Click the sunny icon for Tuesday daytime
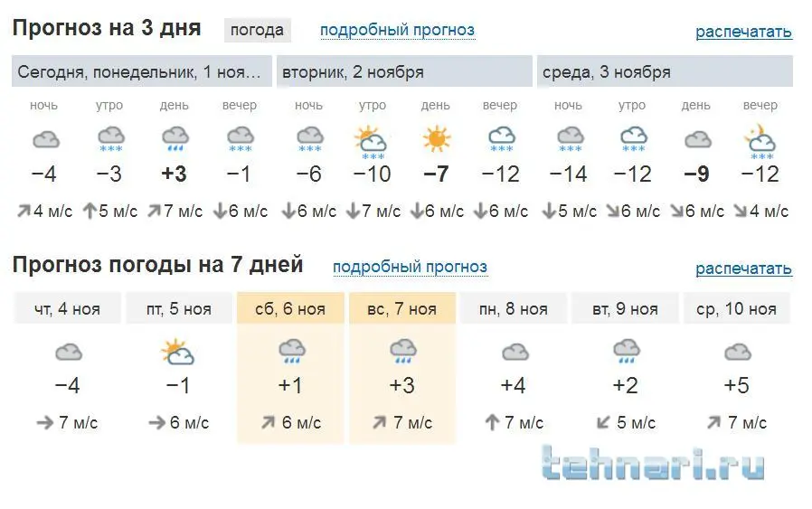Viewport: 812px width, 509px height. tap(436, 139)
